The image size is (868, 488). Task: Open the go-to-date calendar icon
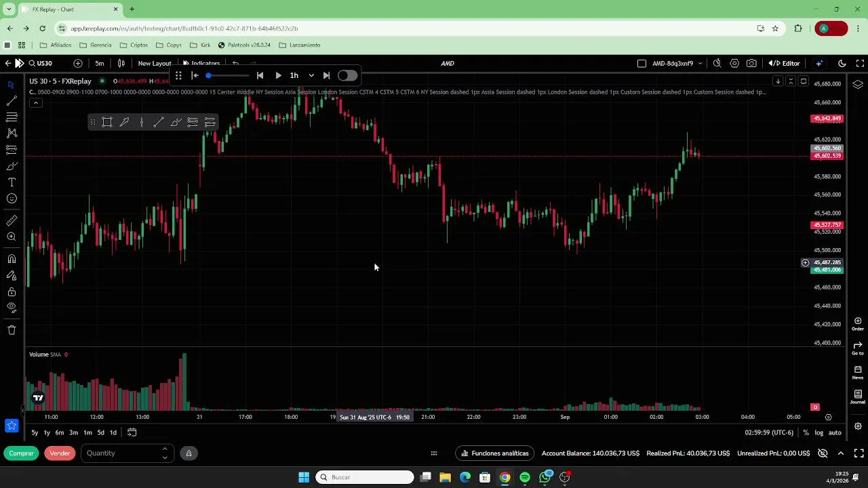(132, 432)
